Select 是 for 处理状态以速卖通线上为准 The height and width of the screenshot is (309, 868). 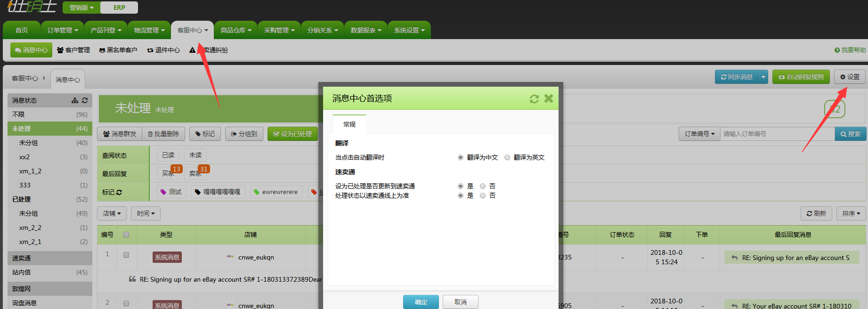pos(461,195)
